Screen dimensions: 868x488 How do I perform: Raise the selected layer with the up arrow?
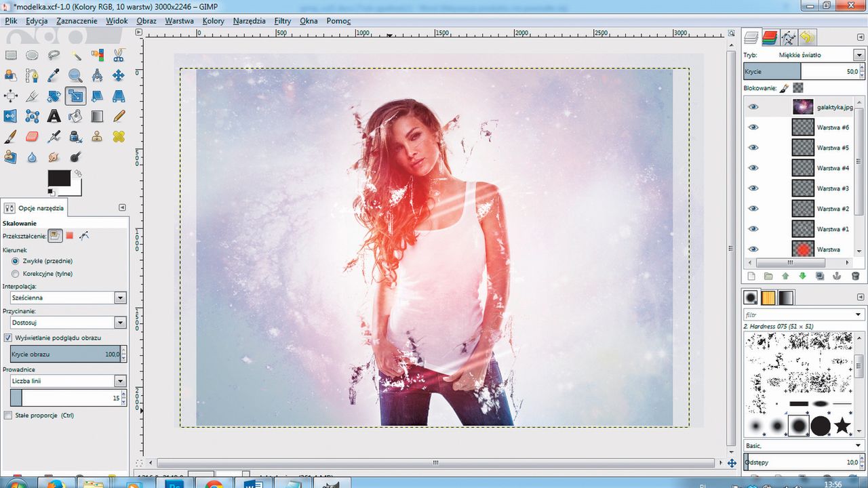coord(785,276)
